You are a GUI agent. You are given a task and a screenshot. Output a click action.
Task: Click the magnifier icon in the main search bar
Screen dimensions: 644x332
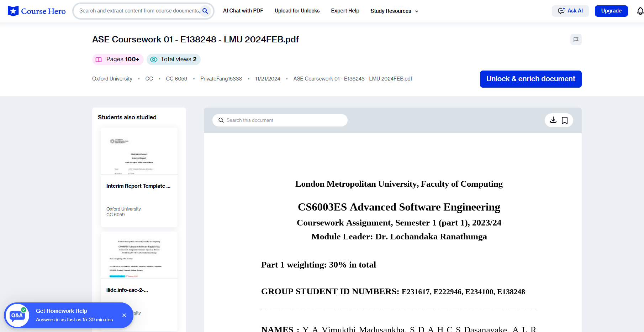[205, 11]
